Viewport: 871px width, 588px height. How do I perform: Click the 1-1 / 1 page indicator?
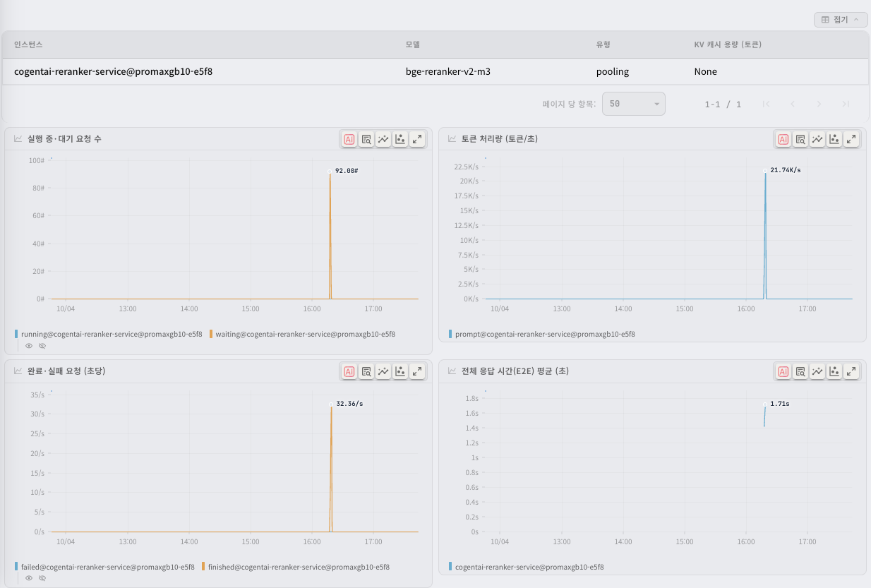[x=723, y=104]
